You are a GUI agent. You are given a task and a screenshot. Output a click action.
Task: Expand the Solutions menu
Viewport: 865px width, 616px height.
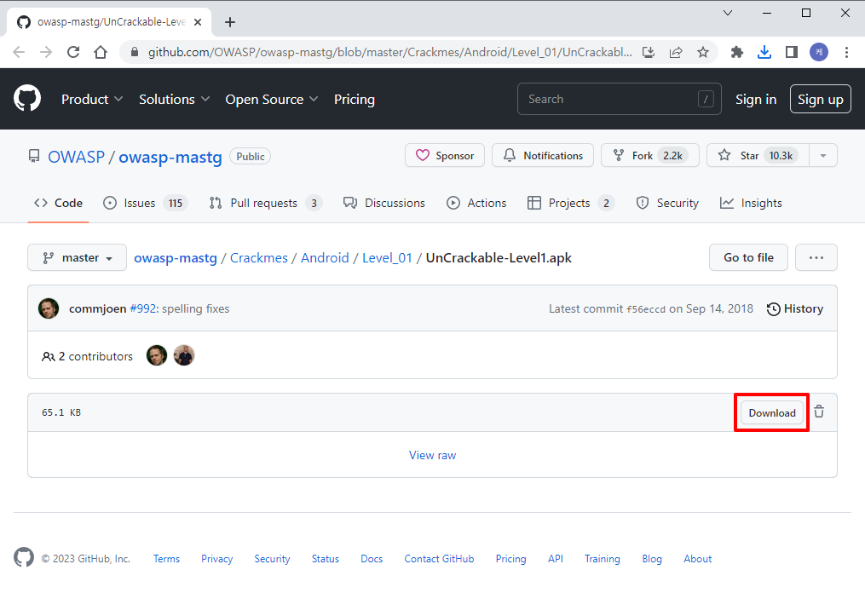[x=175, y=100]
